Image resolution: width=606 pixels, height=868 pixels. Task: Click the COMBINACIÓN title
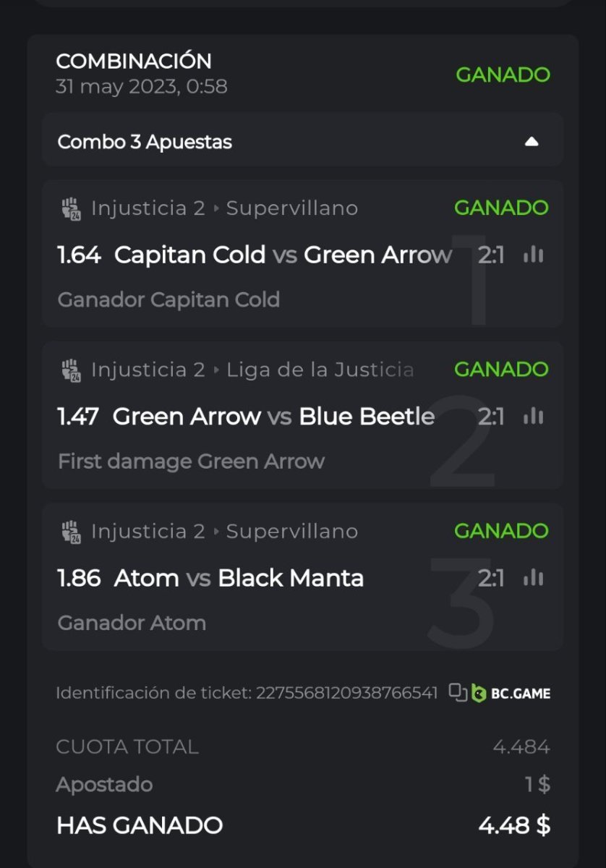134,61
